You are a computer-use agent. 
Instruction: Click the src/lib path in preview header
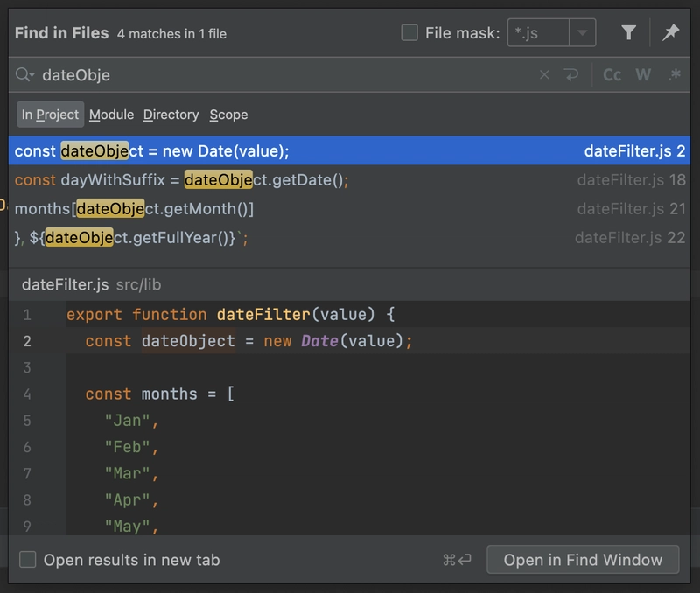coord(138,284)
